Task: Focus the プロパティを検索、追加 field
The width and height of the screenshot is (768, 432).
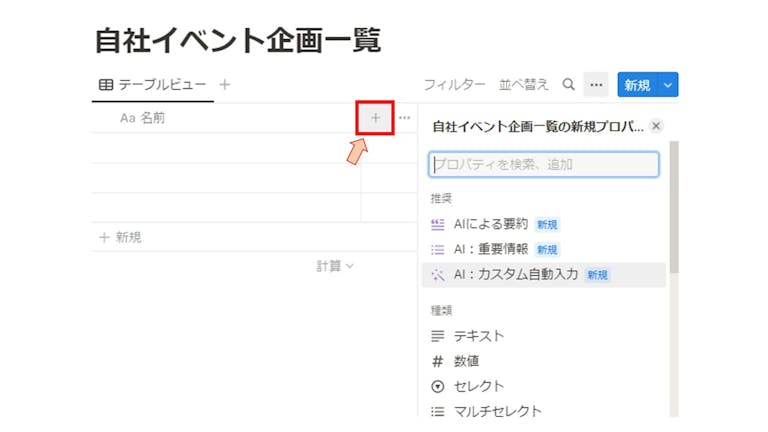Action: 544,164
